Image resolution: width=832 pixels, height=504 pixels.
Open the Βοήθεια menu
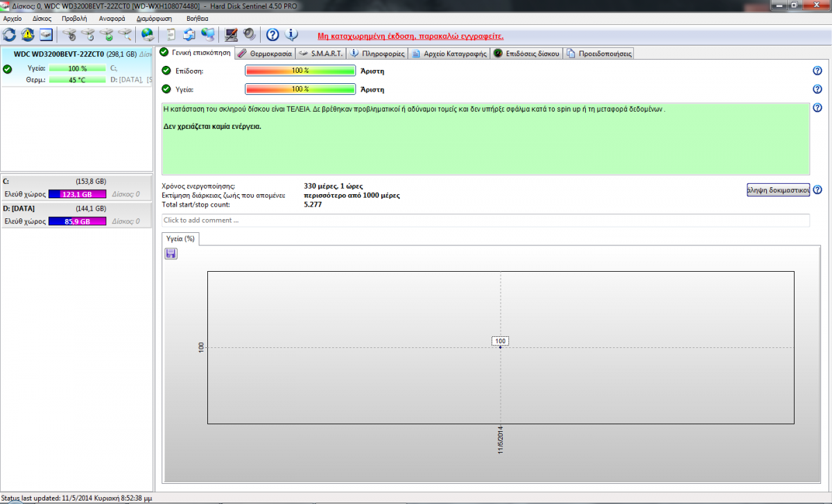(x=198, y=19)
